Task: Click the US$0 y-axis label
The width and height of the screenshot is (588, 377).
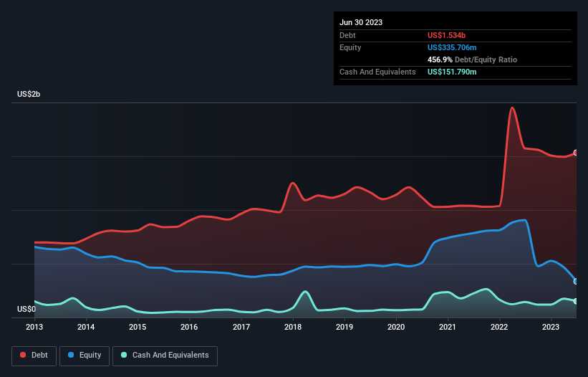Action: point(26,309)
